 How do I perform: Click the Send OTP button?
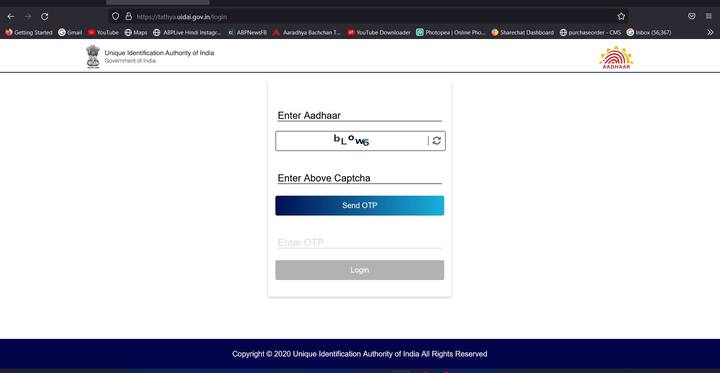pos(360,205)
